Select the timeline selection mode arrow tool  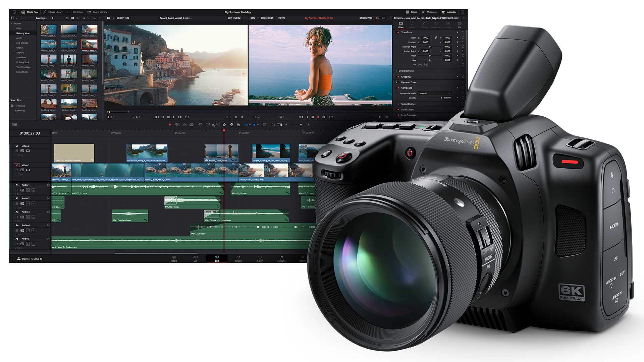[x=170, y=125]
